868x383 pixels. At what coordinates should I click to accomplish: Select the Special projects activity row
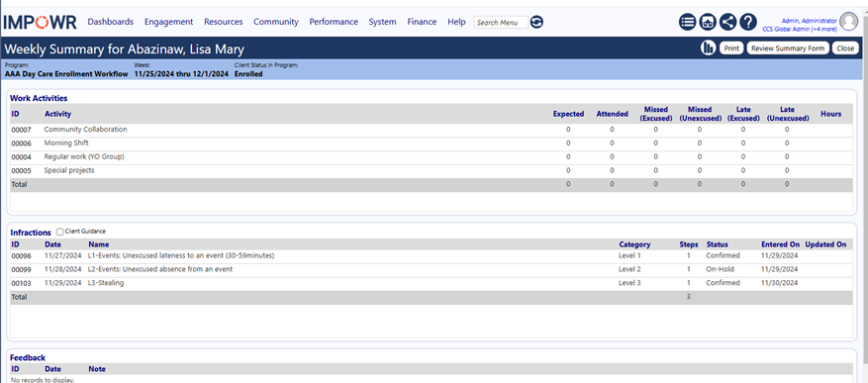[x=432, y=170]
